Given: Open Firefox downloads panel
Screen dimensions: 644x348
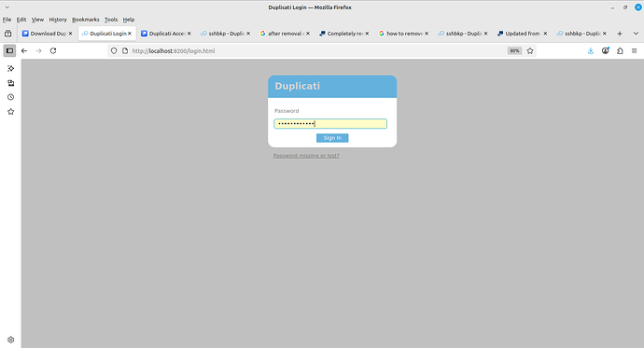Looking at the screenshot, I should (x=591, y=51).
